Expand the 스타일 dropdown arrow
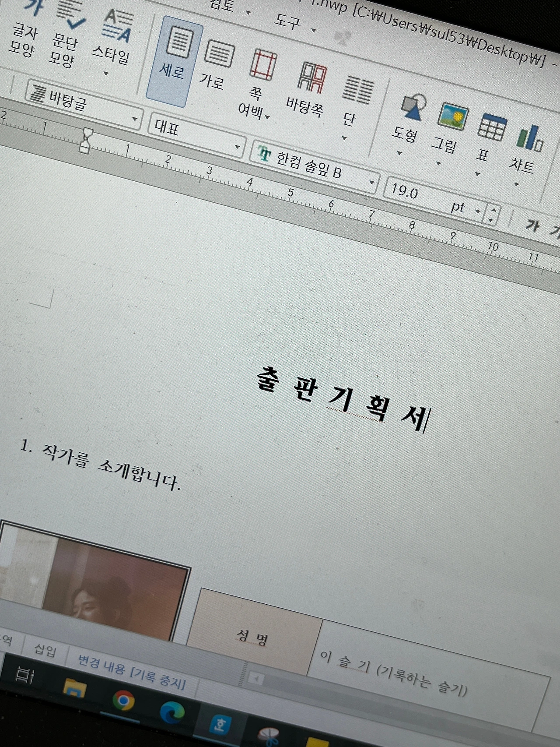 (x=105, y=74)
